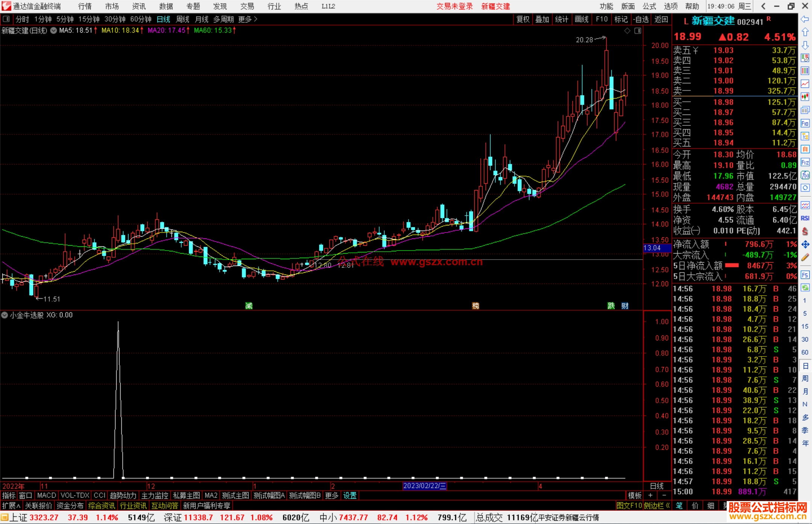Click the RSI indicator sidebar icon
This screenshot has height=524, width=812.
805,218
